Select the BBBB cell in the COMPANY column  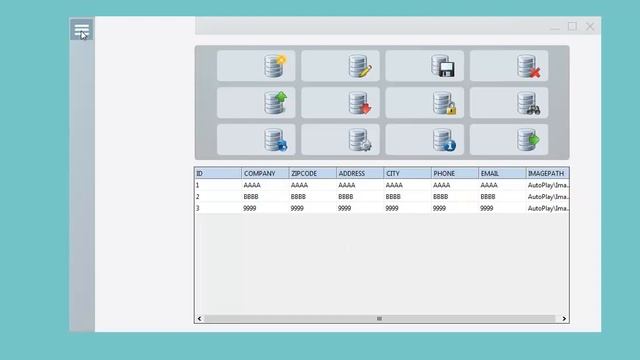point(265,196)
